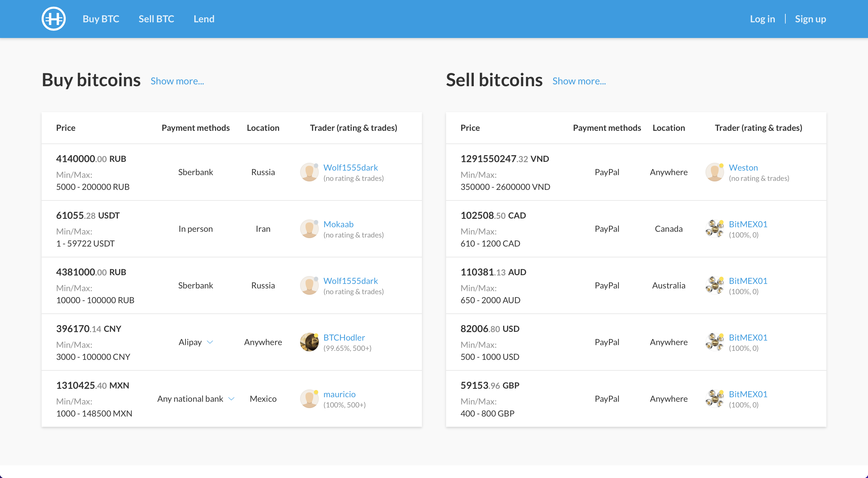Click the Sign up link
This screenshot has width=868, height=478.
coord(810,19)
